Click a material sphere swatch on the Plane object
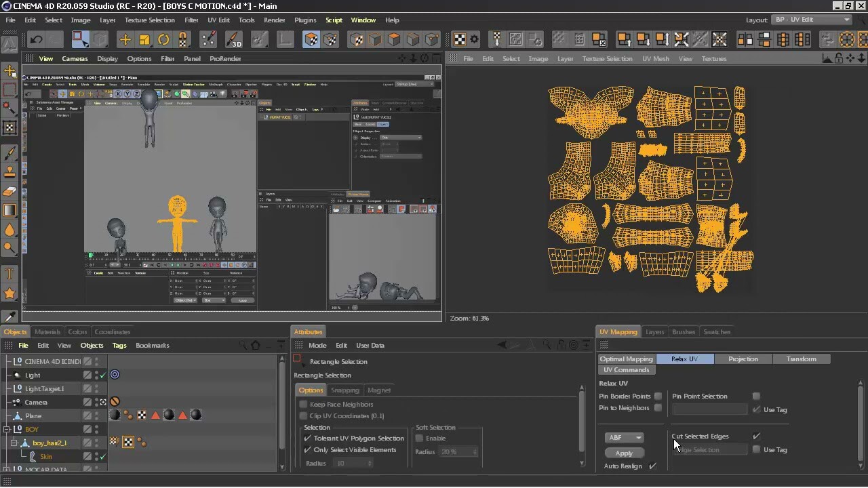This screenshot has height=488, width=868. pos(114,415)
